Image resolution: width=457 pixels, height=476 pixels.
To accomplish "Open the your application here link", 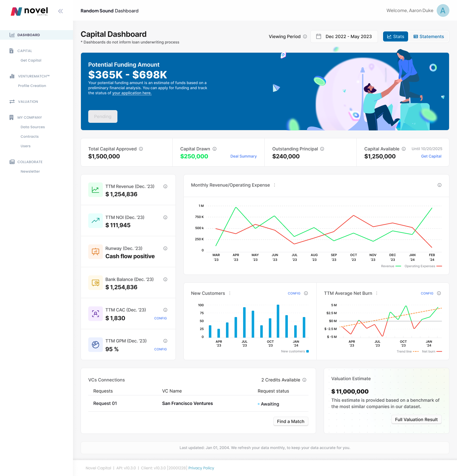I will pyautogui.click(x=132, y=93).
